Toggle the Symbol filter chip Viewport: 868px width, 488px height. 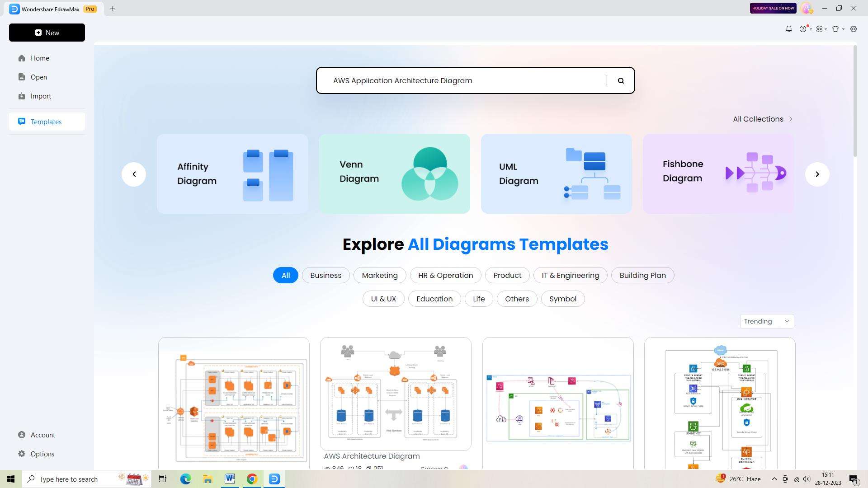562,299
